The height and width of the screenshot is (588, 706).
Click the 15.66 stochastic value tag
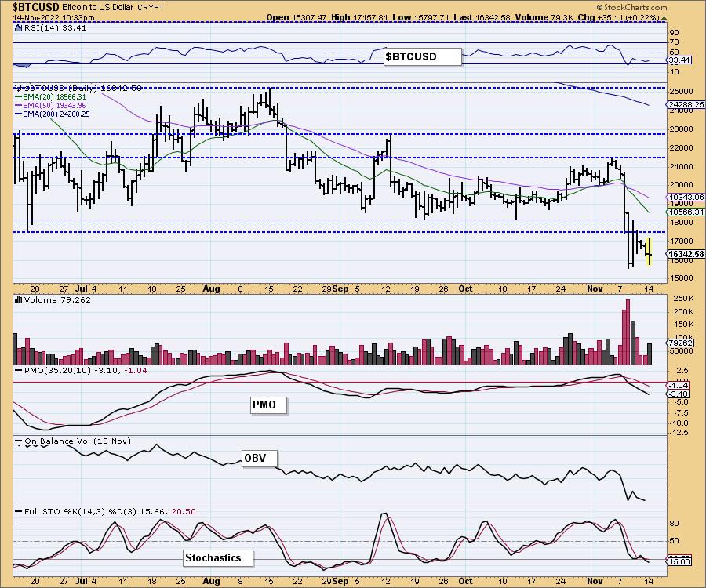tap(679, 562)
